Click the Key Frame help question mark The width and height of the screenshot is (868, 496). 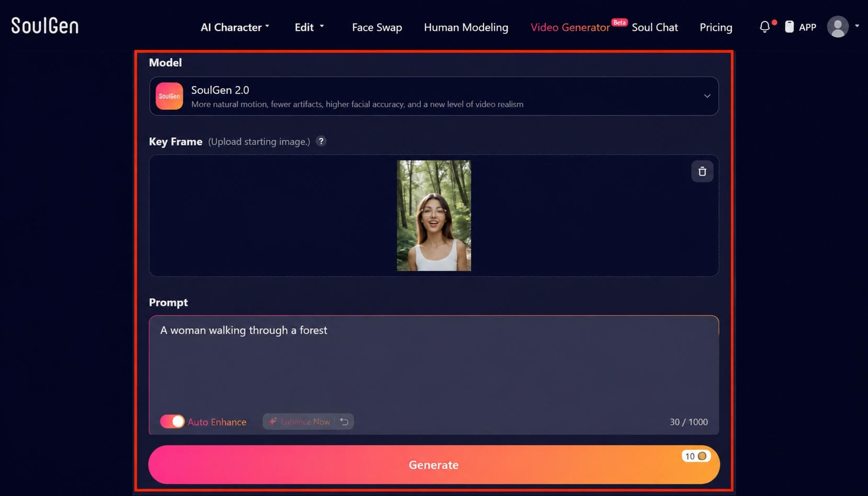click(321, 141)
